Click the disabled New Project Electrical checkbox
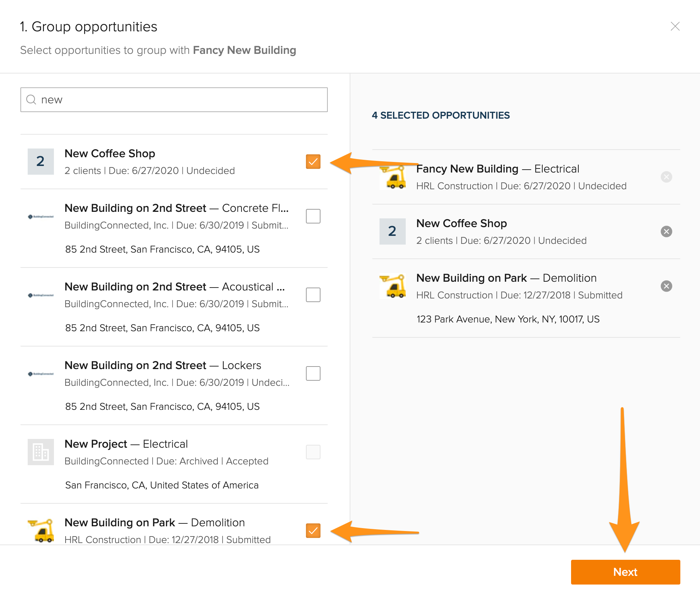The height and width of the screenshot is (594, 700). tap(313, 452)
